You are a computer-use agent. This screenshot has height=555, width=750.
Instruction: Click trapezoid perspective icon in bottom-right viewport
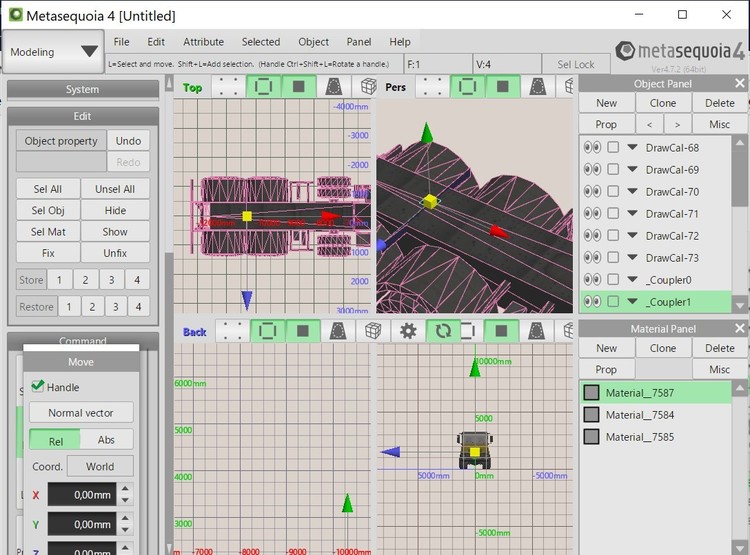(x=536, y=331)
